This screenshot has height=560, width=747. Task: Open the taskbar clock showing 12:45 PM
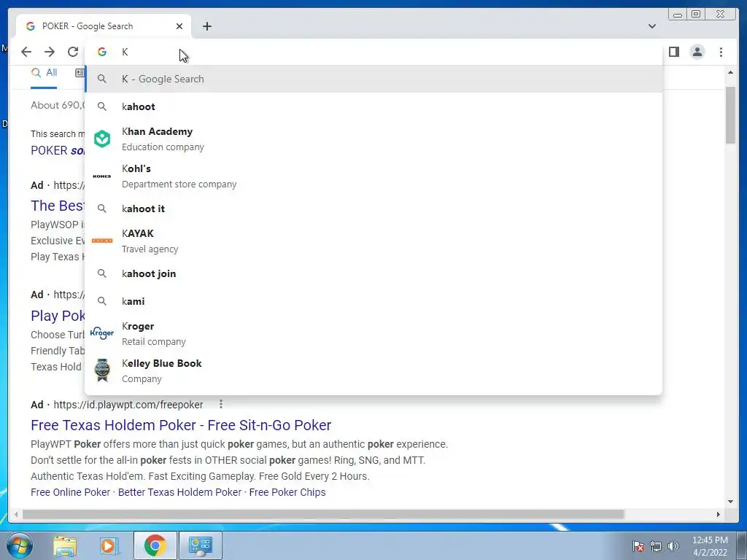coord(710,545)
